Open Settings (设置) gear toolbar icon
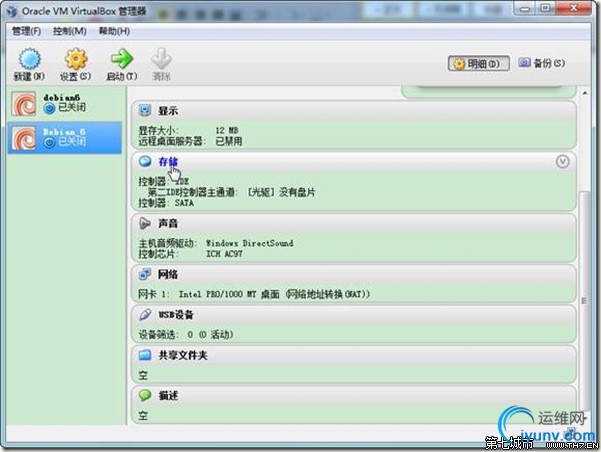Screen dimensions: 601x452 click(x=76, y=59)
